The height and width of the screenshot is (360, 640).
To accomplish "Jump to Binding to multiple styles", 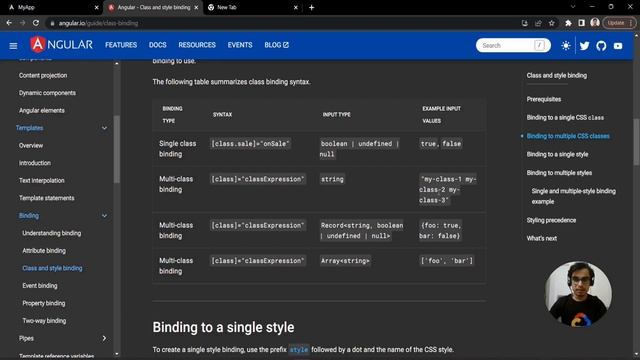I will tap(559, 173).
